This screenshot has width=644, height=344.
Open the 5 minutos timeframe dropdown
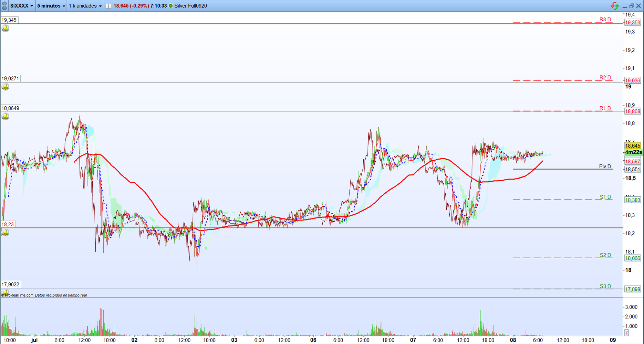[x=51, y=6]
